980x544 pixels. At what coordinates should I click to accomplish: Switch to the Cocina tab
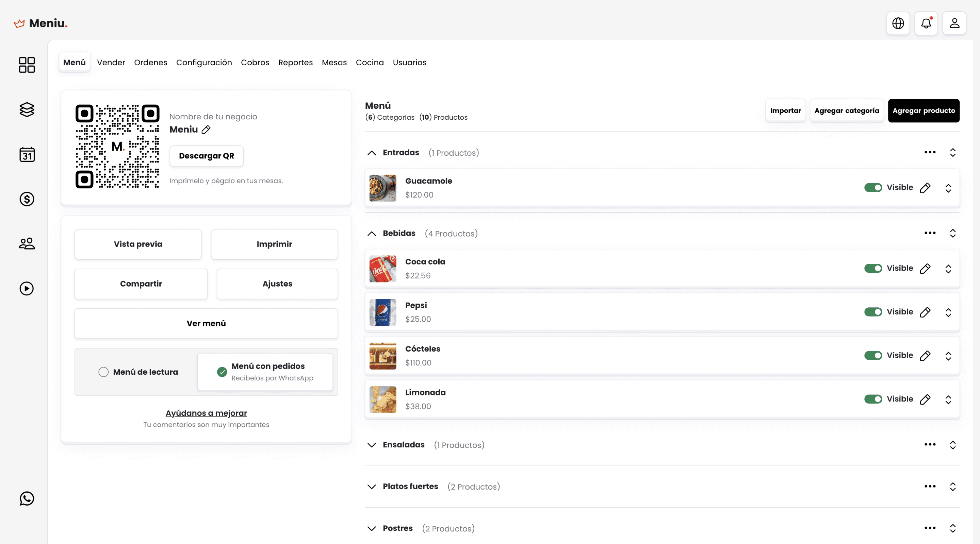[370, 62]
